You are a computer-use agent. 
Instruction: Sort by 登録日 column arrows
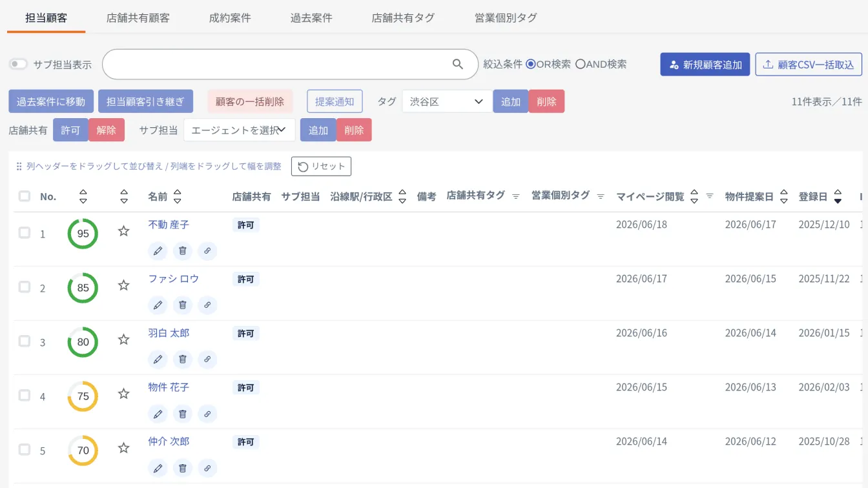coord(838,197)
